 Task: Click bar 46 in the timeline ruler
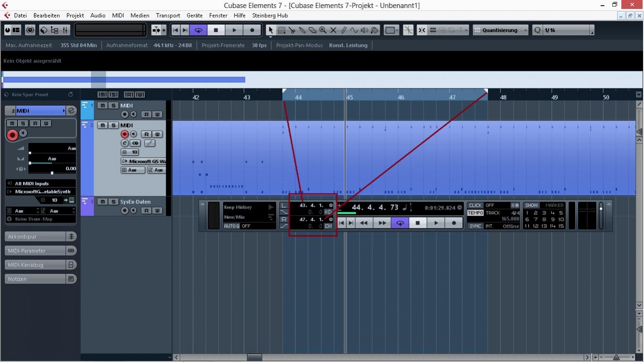click(401, 97)
